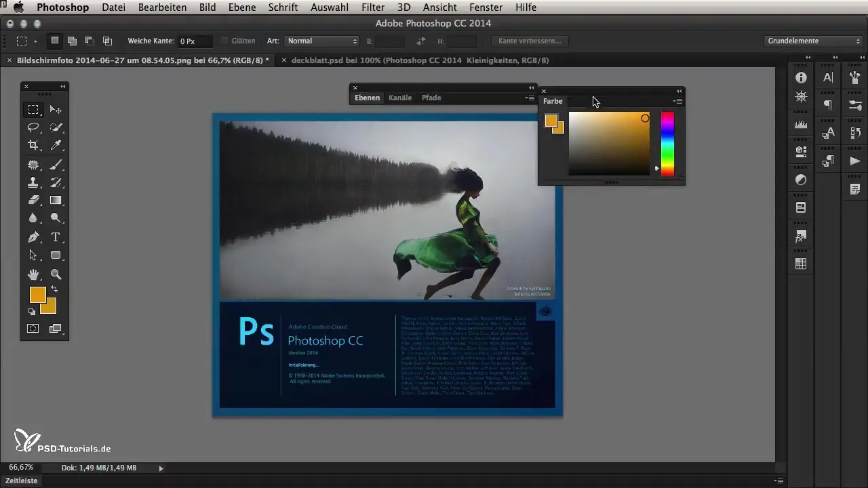Swap foreground and background colors
Screen dimensions: 868x488
(54, 289)
